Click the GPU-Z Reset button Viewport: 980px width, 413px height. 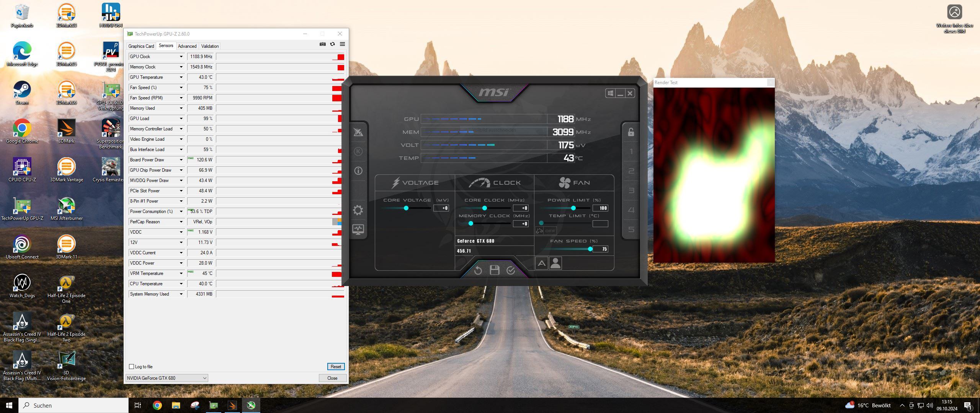(x=336, y=367)
